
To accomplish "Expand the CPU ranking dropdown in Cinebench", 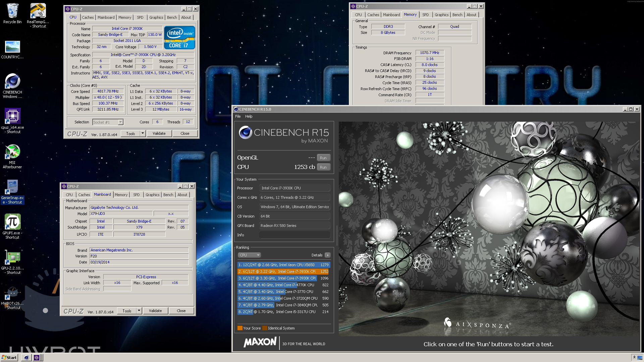I will (249, 255).
